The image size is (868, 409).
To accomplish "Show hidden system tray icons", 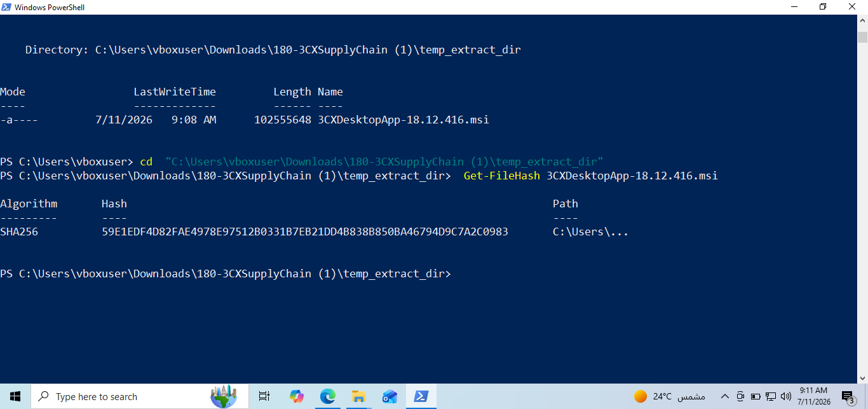I will pyautogui.click(x=725, y=396).
